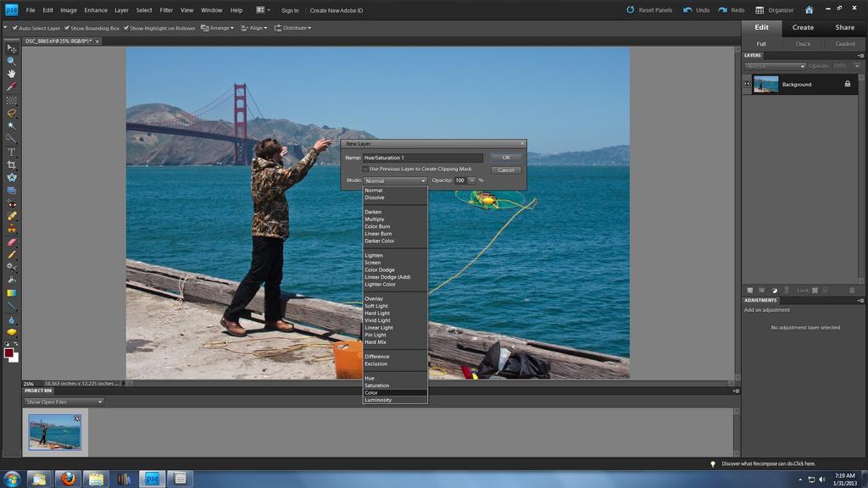Pick the Eyedropper tool
Image resolution: width=868 pixels, height=488 pixels.
tap(11, 86)
